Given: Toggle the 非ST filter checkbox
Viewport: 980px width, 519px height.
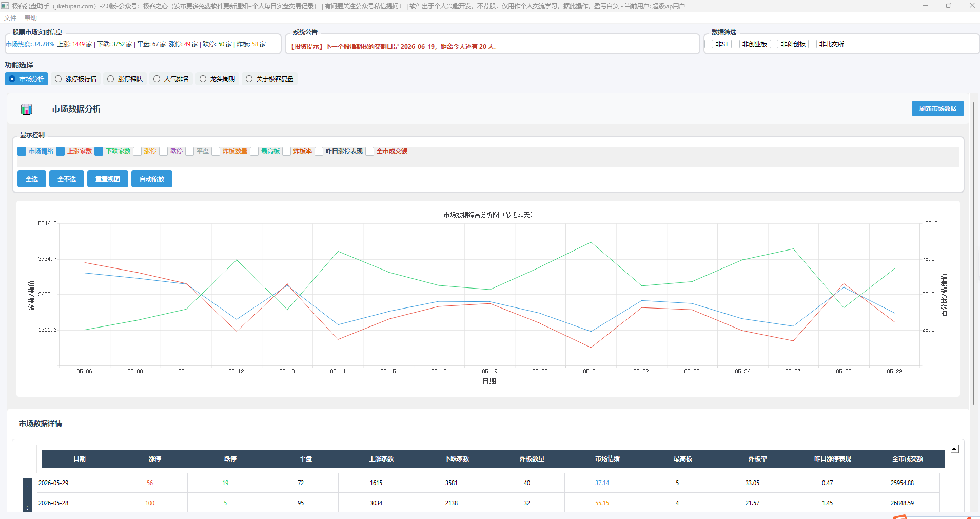Looking at the screenshot, I should [x=709, y=44].
